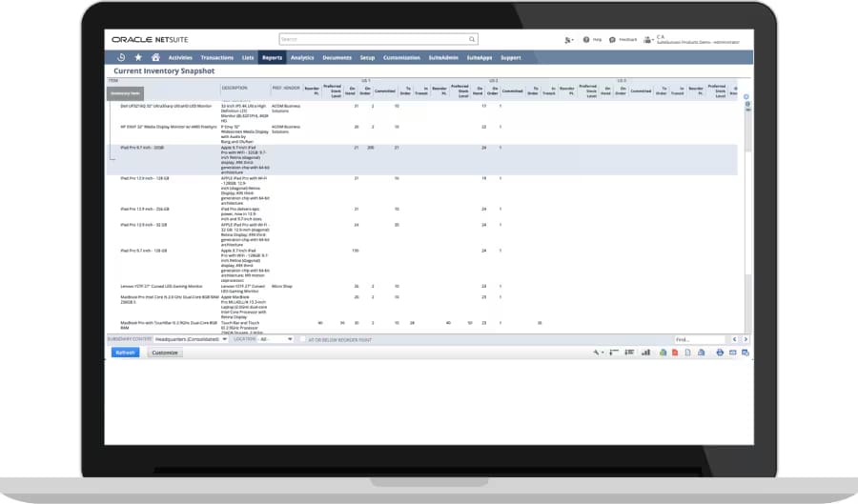Click the chart view icon in footer
This screenshot has width=858, height=504.
tap(646, 353)
